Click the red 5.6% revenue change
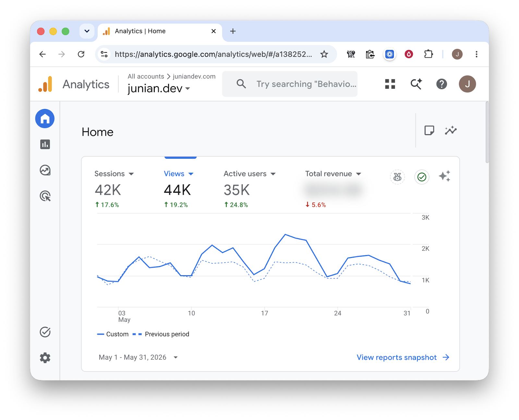 click(316, 205)
